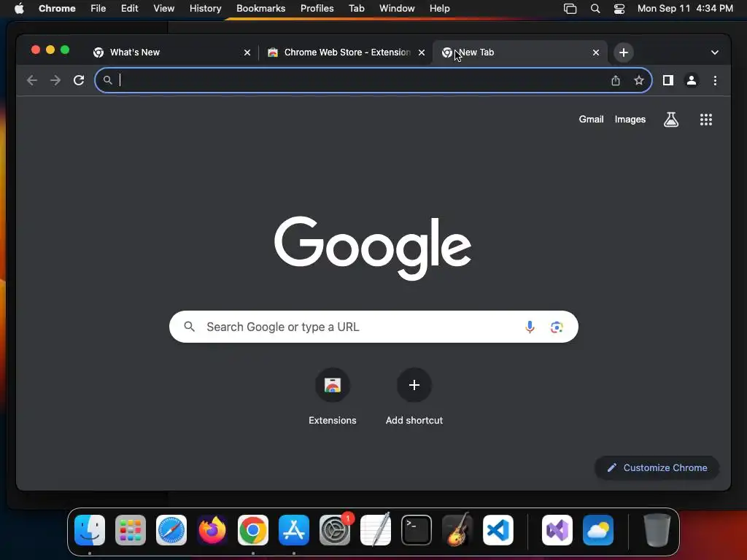Switch to the What's New tab
Image resolution: width=747 pixels, height=560 pixels.
(172, 52)
